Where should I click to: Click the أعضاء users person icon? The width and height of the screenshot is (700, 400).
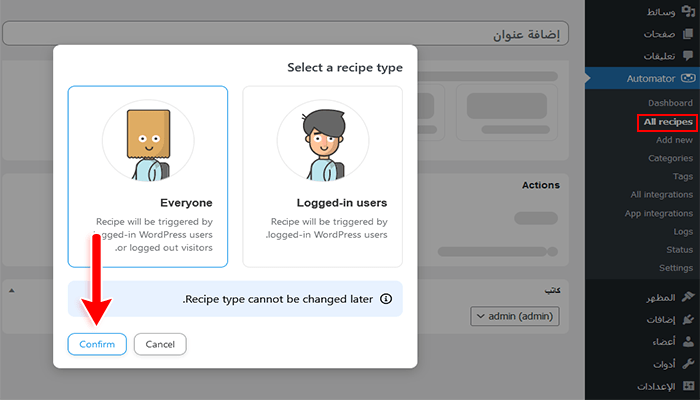click(x=688, y=342)
